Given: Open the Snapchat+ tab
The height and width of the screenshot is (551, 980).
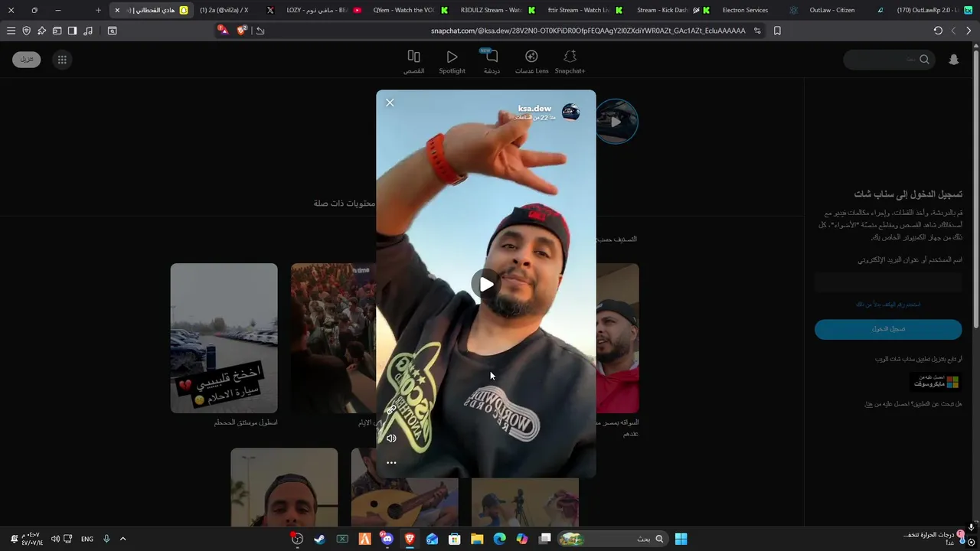Looking at the screenshot, I should [570, 61].
